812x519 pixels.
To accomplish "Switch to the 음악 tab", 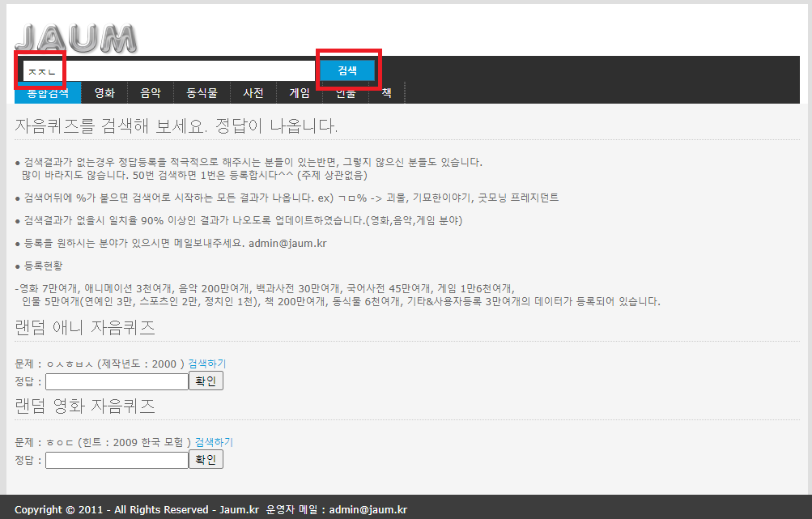I will [x=151, y=93].
